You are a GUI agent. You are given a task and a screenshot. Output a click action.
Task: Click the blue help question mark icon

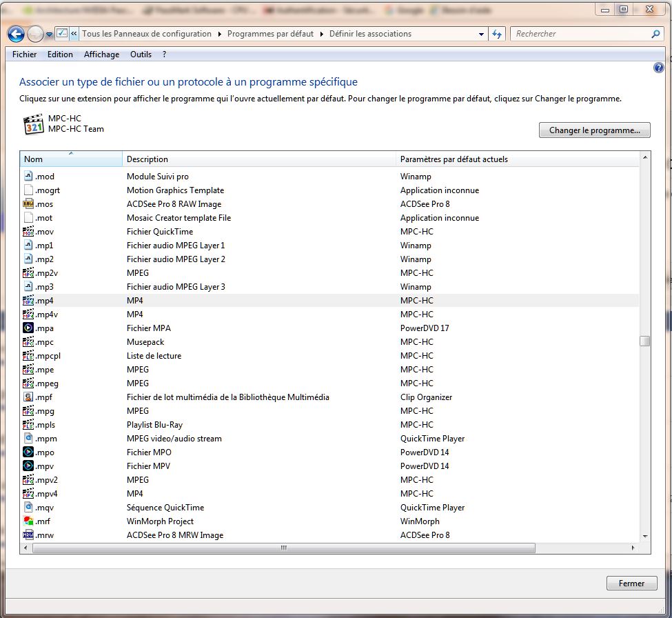[658, 68]
